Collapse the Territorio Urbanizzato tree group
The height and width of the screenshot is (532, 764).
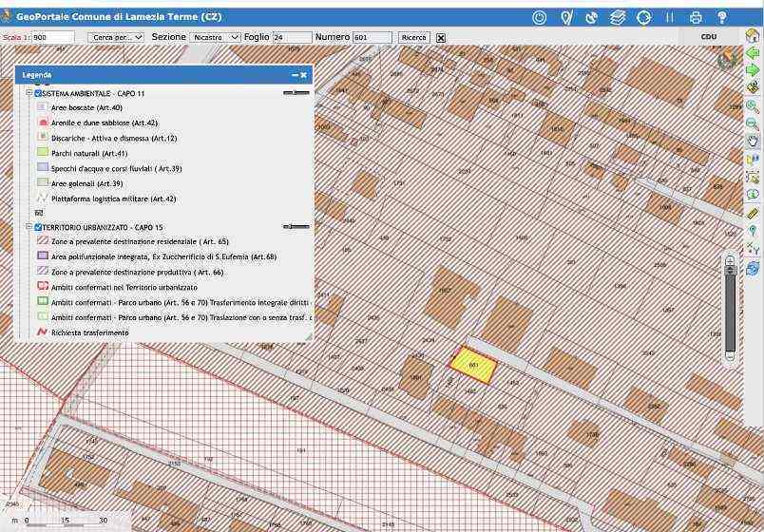[29, 228]
